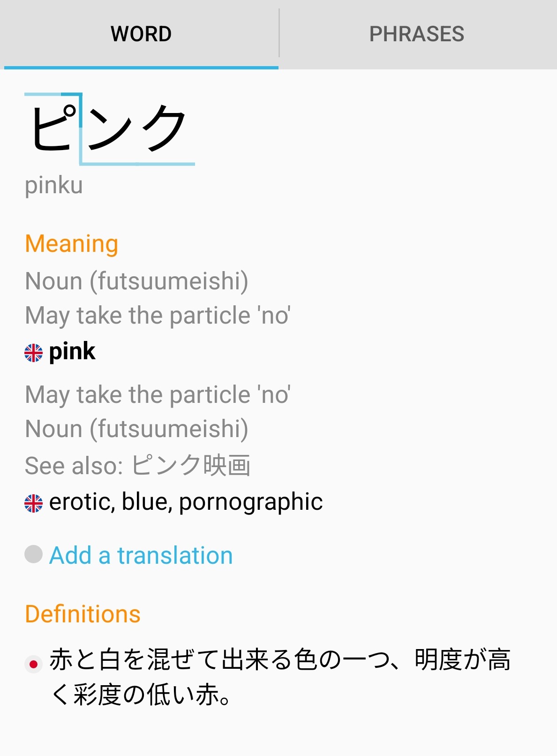Open the PHRASES tab
This screenshot has height=756, width=557.
point(416,34)
